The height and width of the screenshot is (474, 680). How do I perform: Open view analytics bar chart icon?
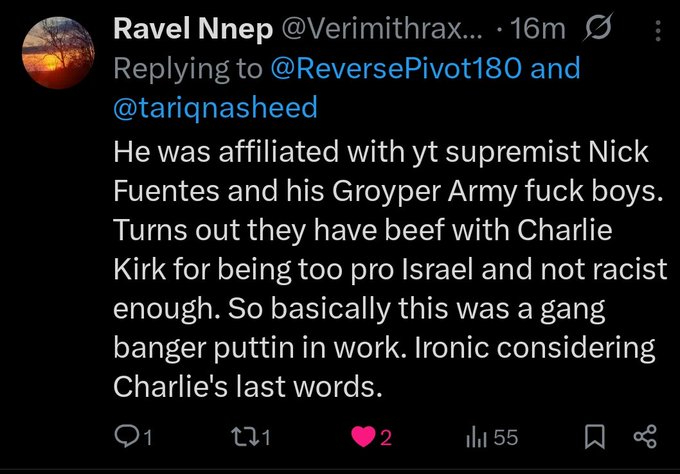476,437
